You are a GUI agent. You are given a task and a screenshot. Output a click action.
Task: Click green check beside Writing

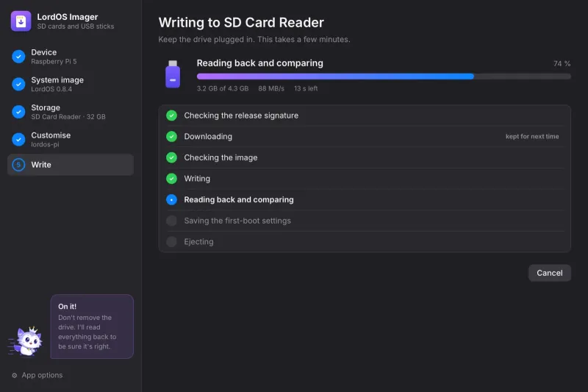172,179
